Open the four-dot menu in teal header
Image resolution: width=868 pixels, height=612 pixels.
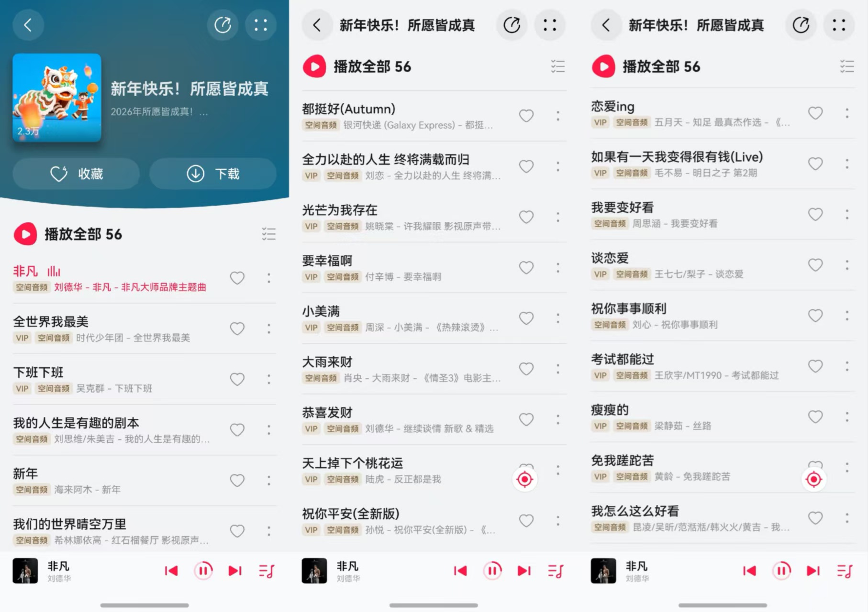261,25
